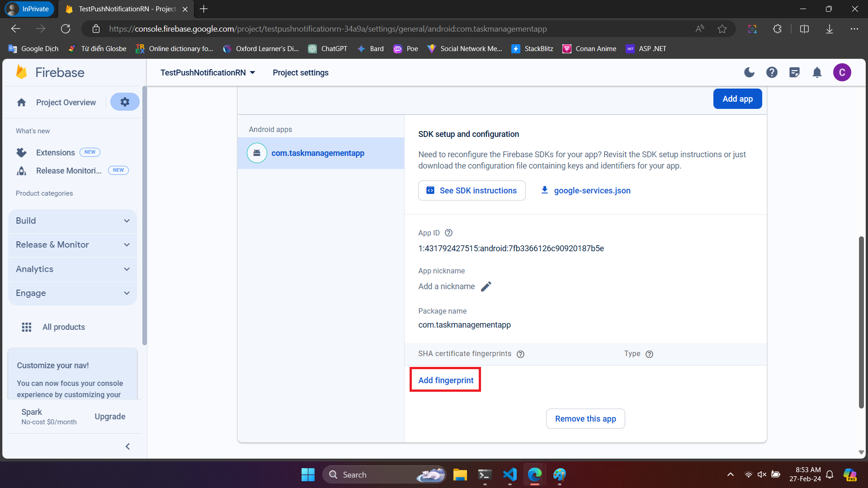Viewport: 868px width, 488px height.
Task: Open File Explorer from the taskbar
Action: click(x=460, y=475)
